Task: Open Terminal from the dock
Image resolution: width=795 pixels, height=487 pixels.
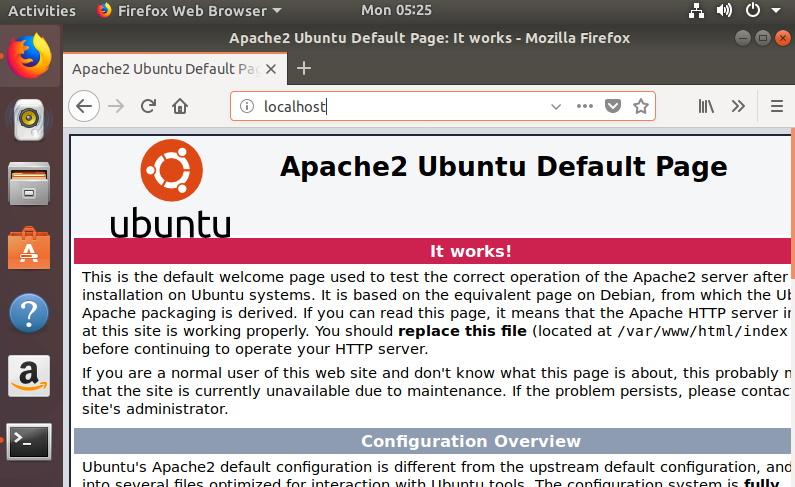Action: tap(29, 441)
